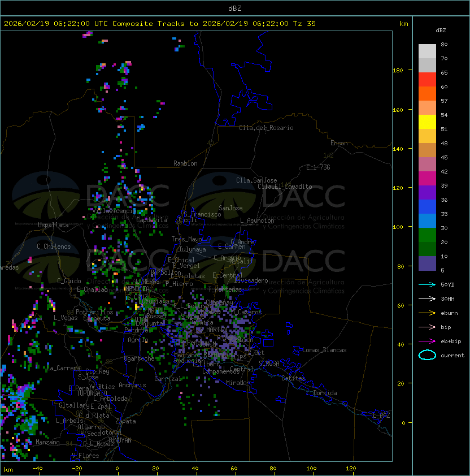The image size is (470, 476).
Task: Click the 'Villavicencio' map label
Action: [x=114, y=211]
